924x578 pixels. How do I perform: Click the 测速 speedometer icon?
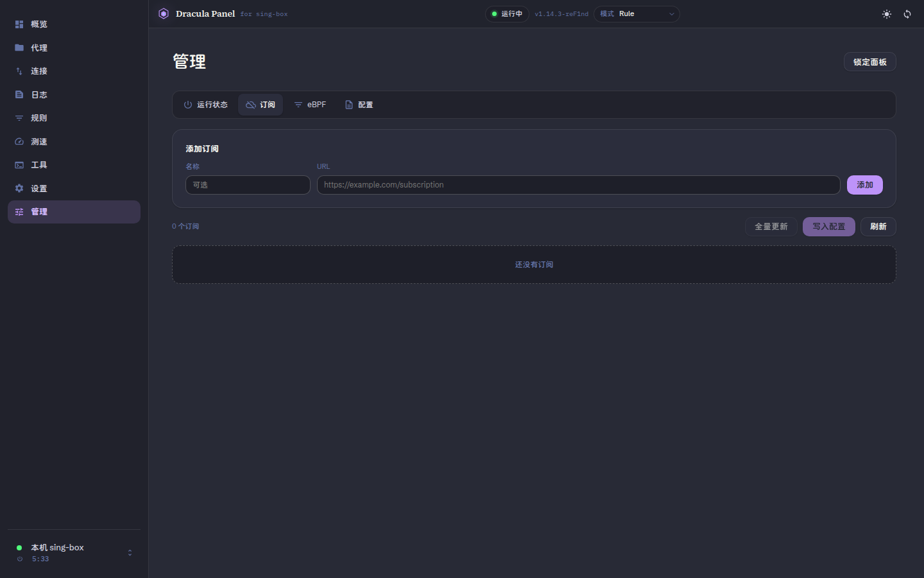click(x=19, y=141)
